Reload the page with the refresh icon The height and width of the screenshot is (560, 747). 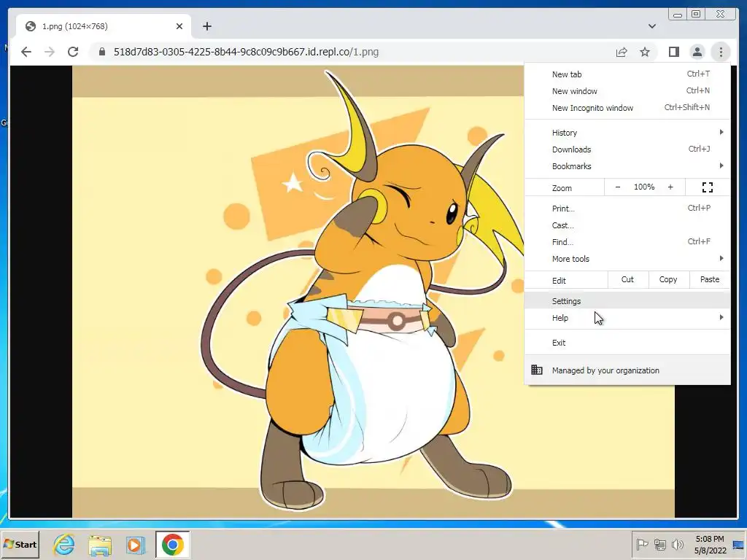[73, 52]
